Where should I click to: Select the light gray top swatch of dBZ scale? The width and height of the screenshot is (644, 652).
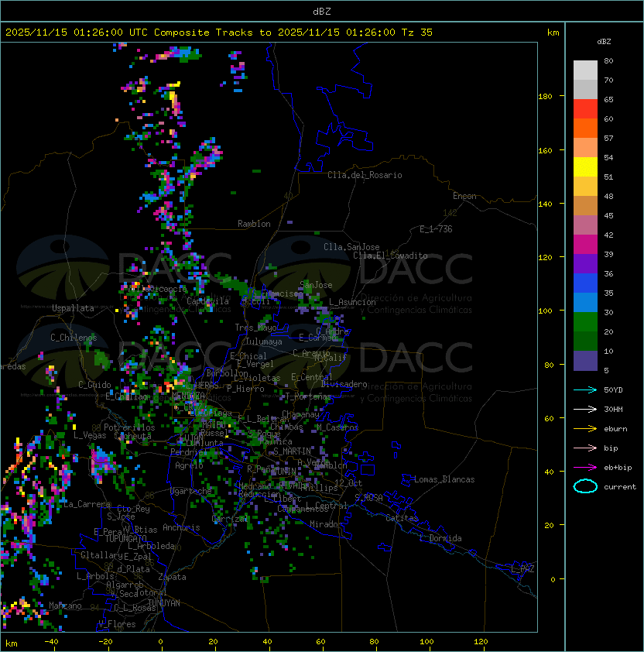585,70
